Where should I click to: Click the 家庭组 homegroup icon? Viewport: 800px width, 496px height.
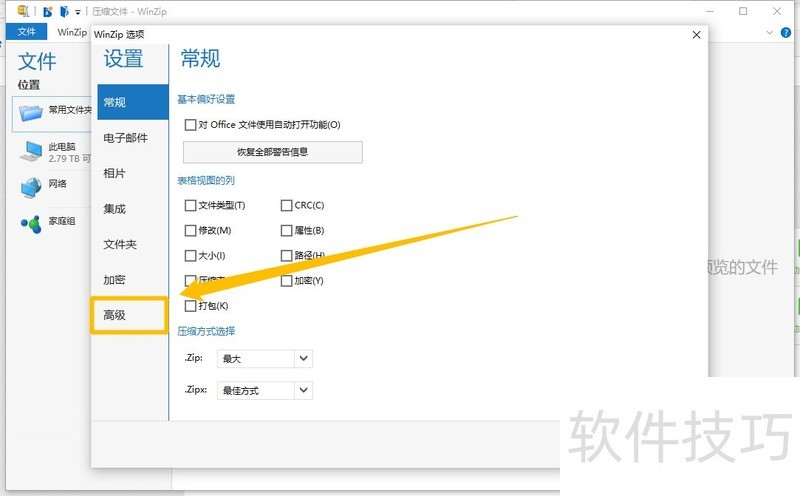(x=31, y=222)
